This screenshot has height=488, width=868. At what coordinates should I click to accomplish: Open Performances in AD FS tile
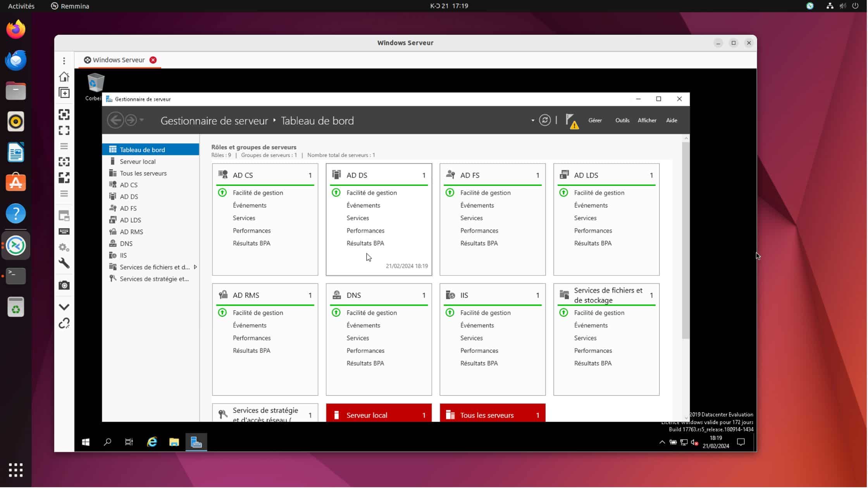[x=479, y=231]
